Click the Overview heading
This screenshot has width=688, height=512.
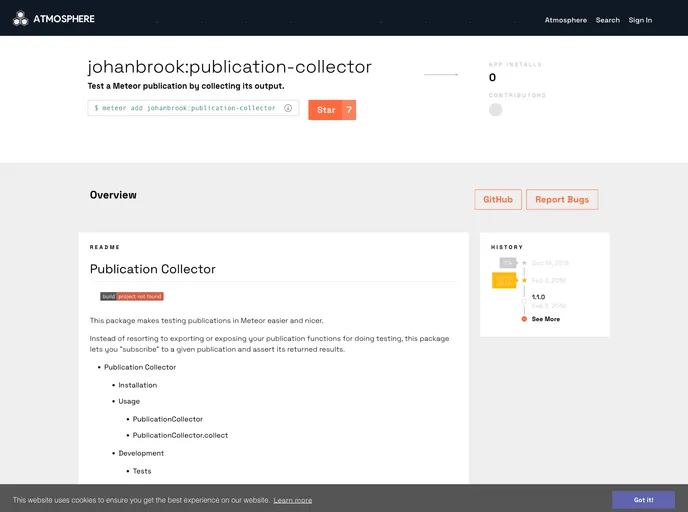[x=113, y=195]
